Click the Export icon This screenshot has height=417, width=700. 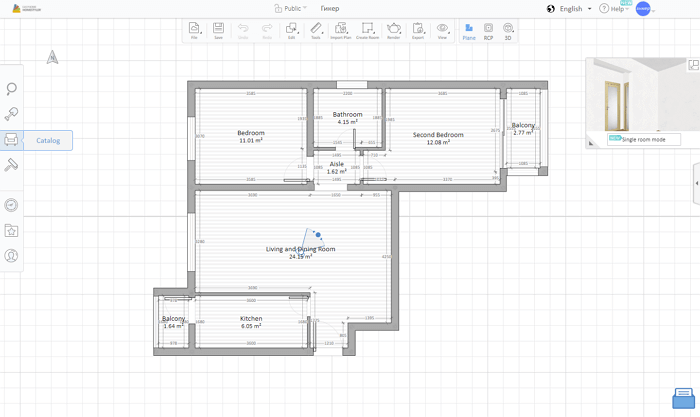pos(418,31)
